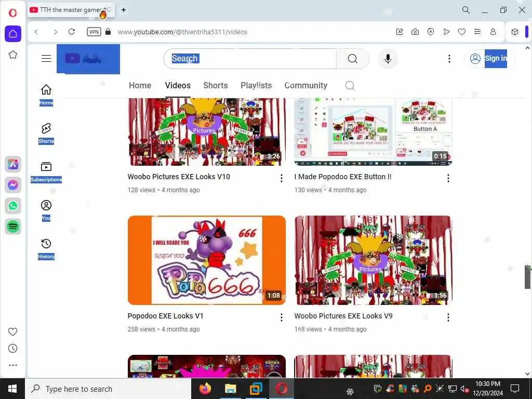
Task: Open Opera sidebar three-dots settings
Action: point(12,365)
